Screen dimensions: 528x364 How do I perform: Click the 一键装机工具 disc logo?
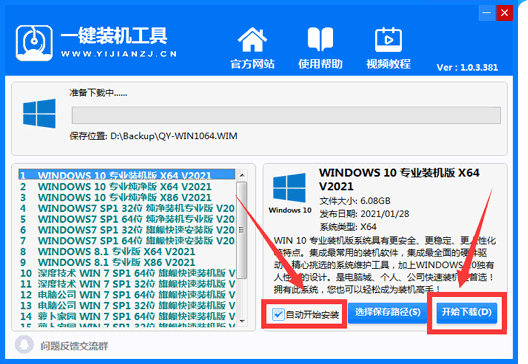[x=34, y=43]
